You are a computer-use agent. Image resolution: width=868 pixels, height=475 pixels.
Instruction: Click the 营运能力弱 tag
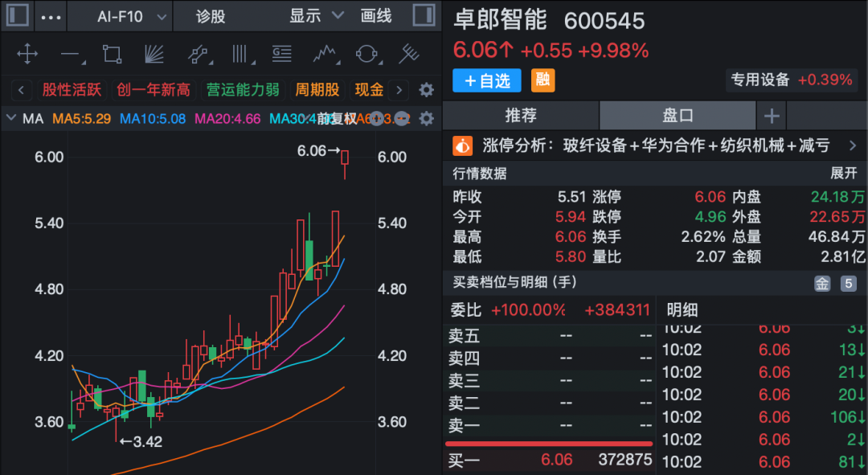click(243, 90)
